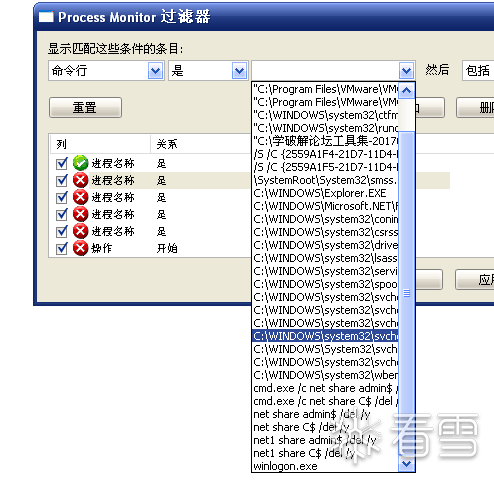Select /S /C {2559A1F5-21D7-11D4 entry
The width and height of the screenshot is (494, 482).
325,167
